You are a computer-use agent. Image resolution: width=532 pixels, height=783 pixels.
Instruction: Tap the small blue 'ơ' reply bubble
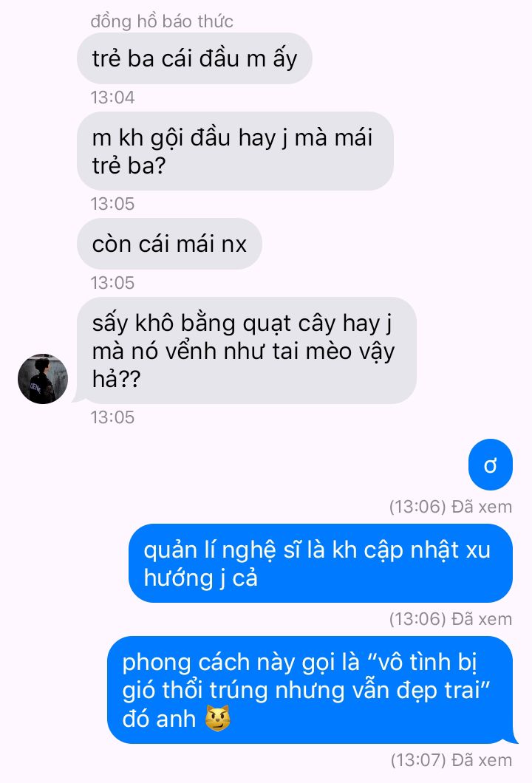491,465
